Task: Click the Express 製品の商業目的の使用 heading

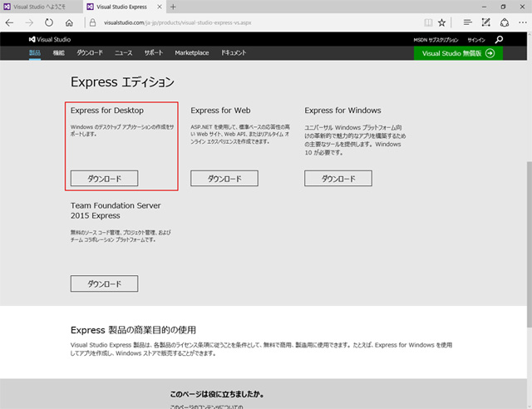Action: (133, 330)
